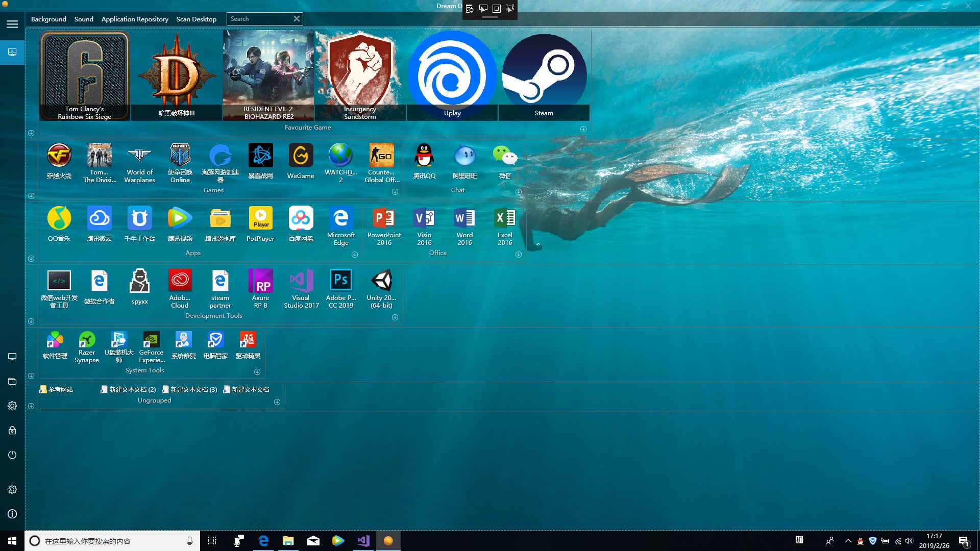This screenshot has height=551, width=980.
Task: Open the Steam tile
Action: [544, 76]
